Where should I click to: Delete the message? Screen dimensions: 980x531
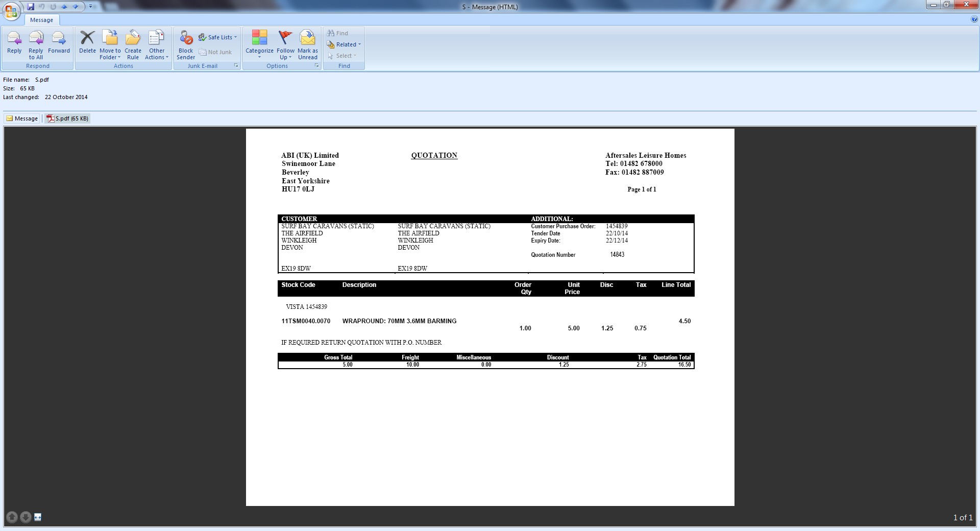click(87, 43)
